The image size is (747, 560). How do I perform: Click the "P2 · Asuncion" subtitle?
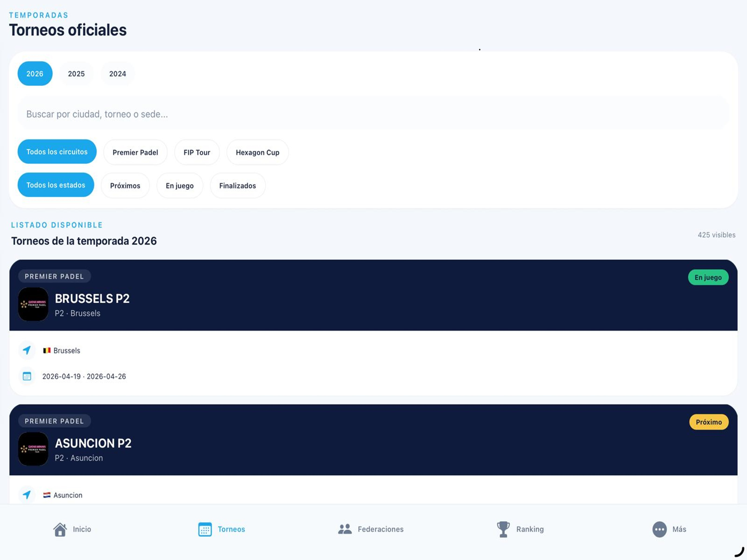[79, 458]
